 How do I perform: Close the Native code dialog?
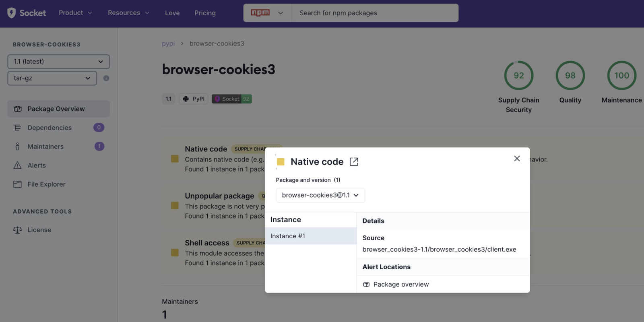tap(517, 159)
